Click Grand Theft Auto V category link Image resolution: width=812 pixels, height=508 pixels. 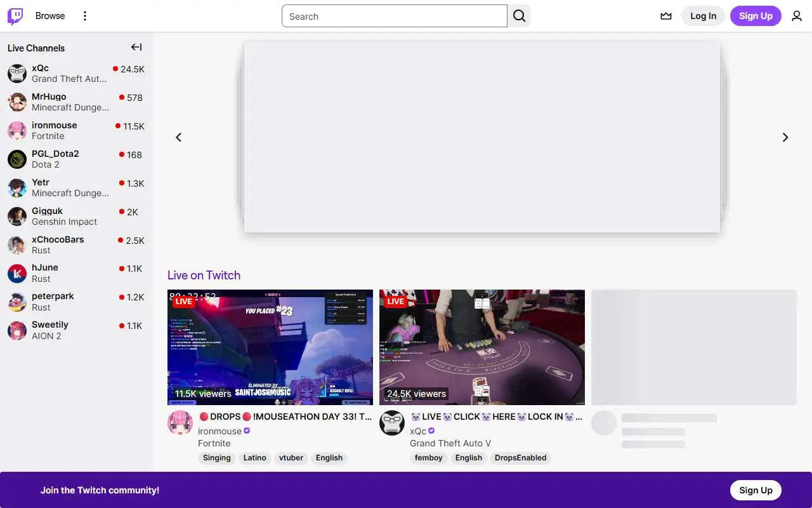pos(450,443)
